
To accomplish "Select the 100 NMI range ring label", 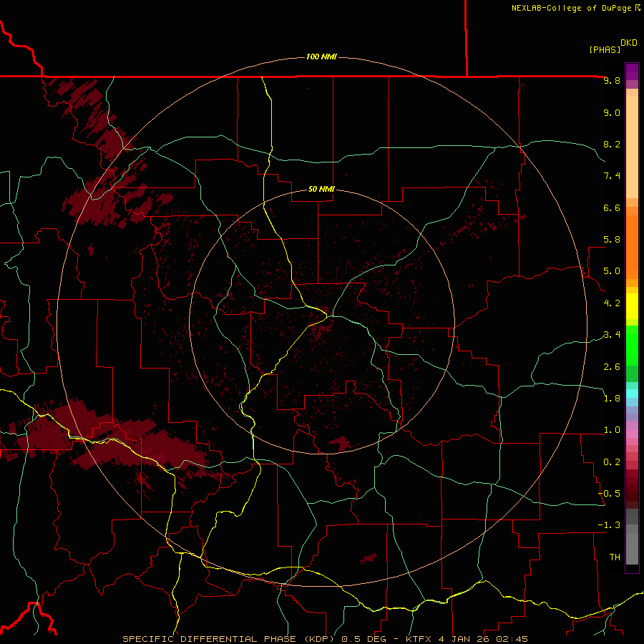I will click(321, 57).
